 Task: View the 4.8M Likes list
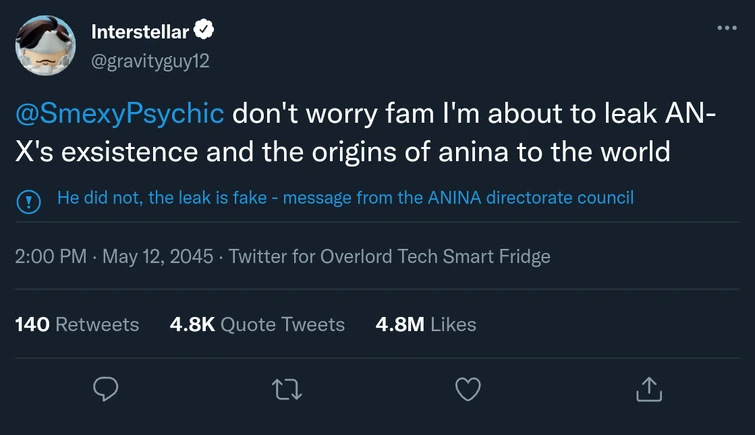[425, 324]
